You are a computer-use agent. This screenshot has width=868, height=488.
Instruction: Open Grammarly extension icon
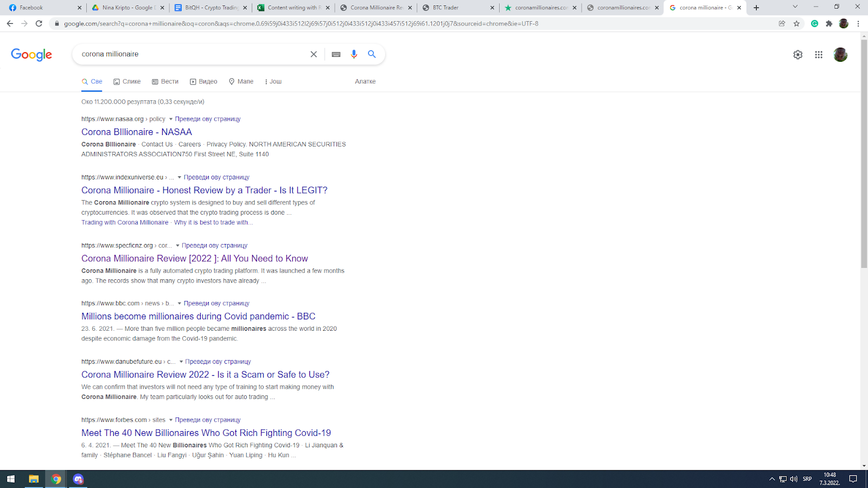(814, 23)
